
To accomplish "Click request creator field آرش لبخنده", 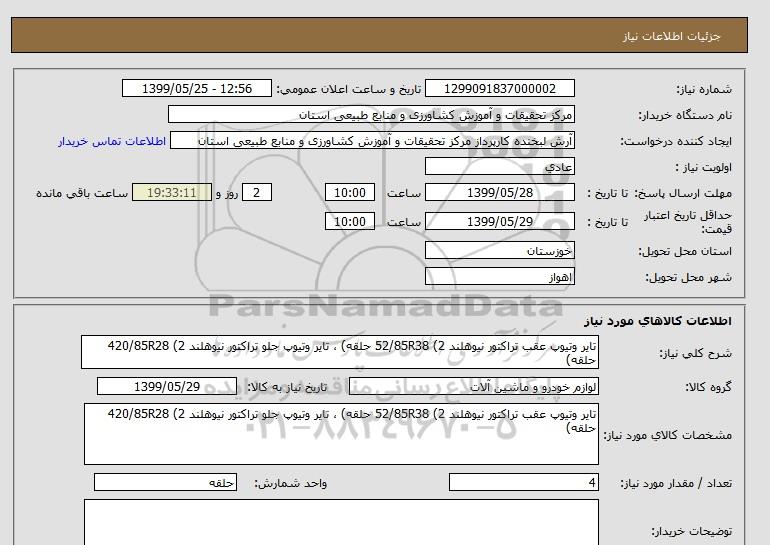I will [x=372, y=140].
